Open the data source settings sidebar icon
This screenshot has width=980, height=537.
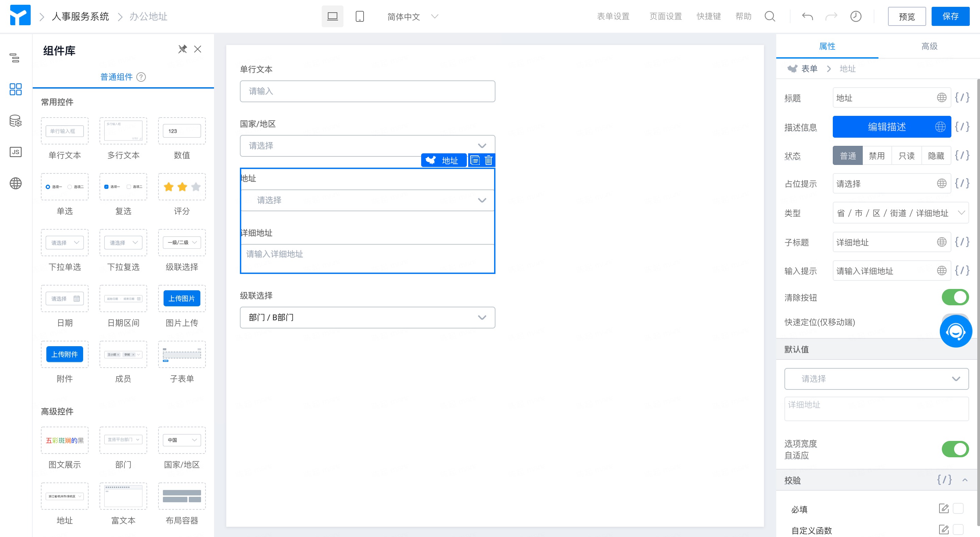tap(15, 121)
